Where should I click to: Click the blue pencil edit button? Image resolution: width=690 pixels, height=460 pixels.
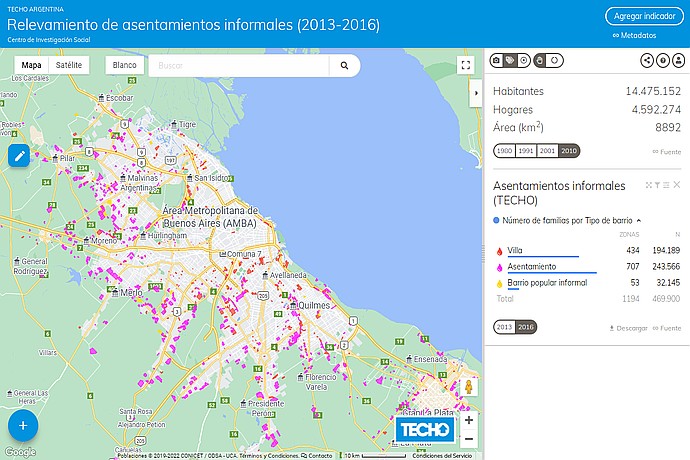(19, 156)
